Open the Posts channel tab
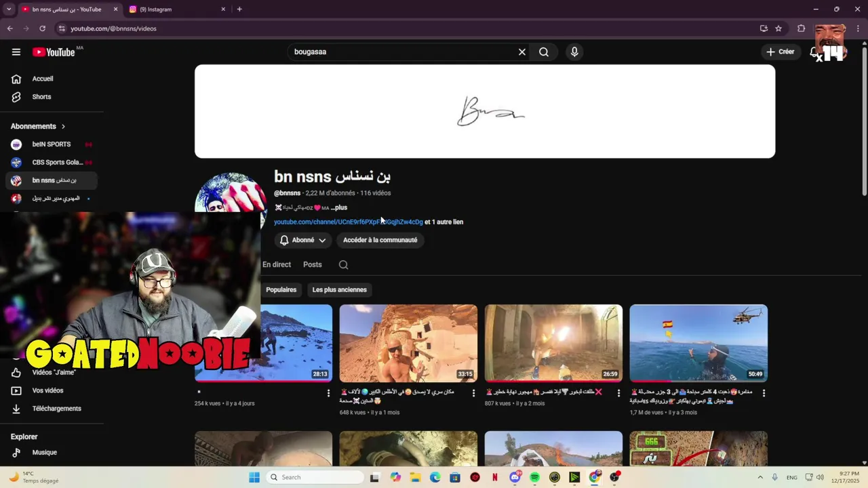The height and width of the screenshot is (488, 868). (x=313, y=265)
